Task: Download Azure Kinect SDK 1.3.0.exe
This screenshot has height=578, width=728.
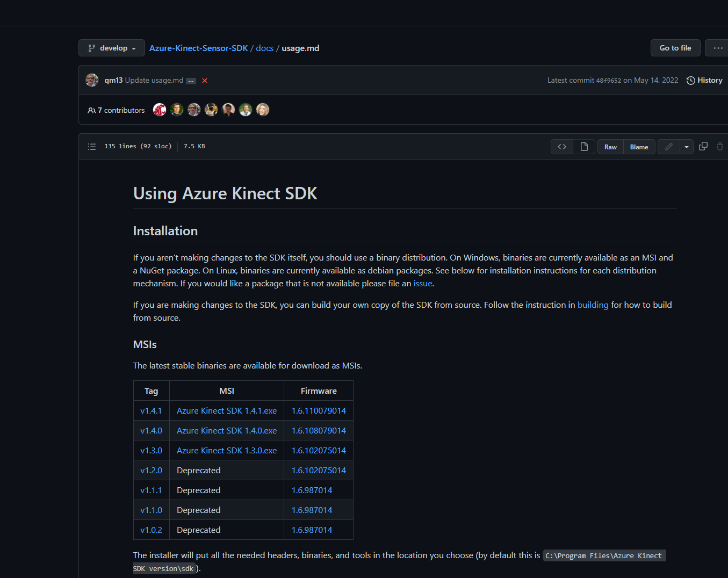Action: click(x=227, y=450)
